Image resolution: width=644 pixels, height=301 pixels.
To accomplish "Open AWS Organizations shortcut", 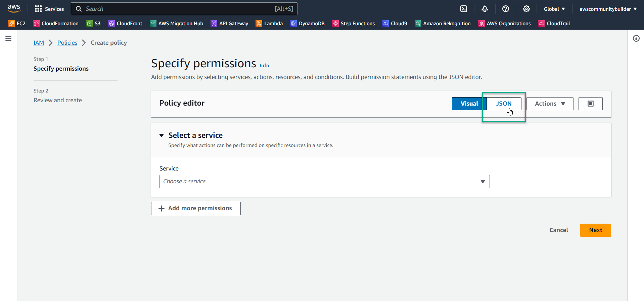I will click(x=505, y=24).
